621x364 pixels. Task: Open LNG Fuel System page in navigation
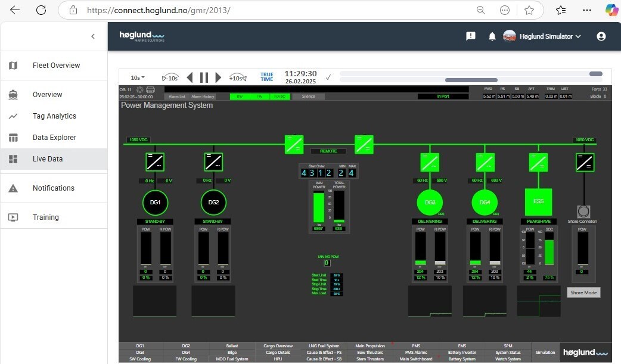(324, 346)
